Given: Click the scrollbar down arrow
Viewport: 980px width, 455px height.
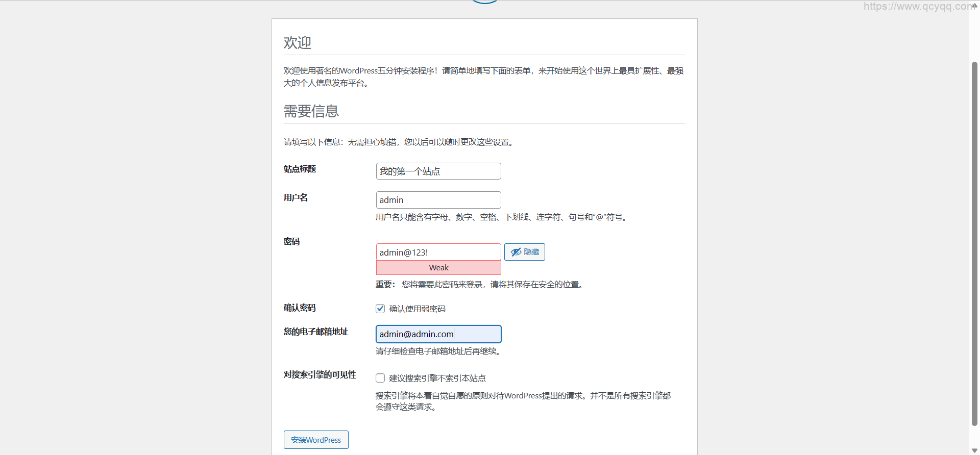Looking at the screenshot, I should tap(974, 450).
